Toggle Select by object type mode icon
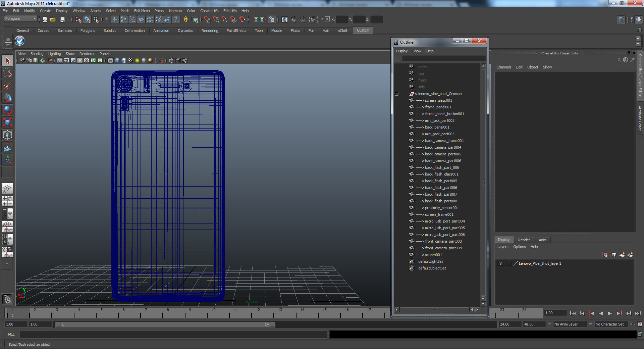644x349 pixels. [x=87, y=19]
